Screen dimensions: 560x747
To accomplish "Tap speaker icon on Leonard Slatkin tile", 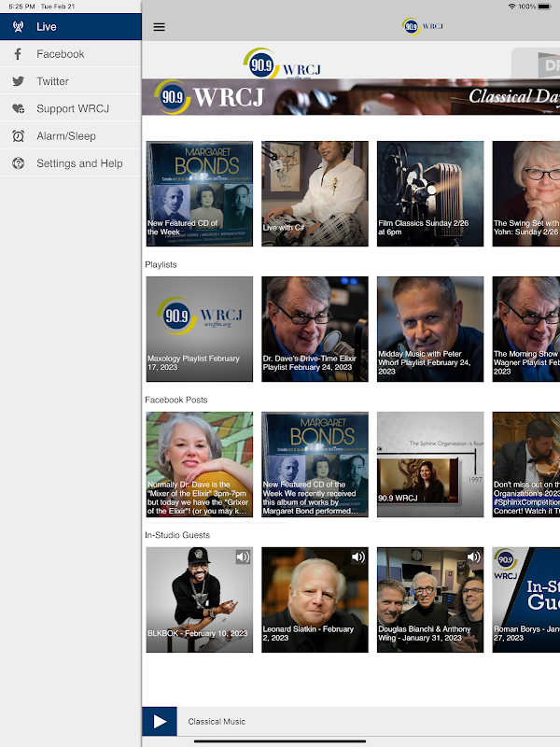I will point(357,557).
